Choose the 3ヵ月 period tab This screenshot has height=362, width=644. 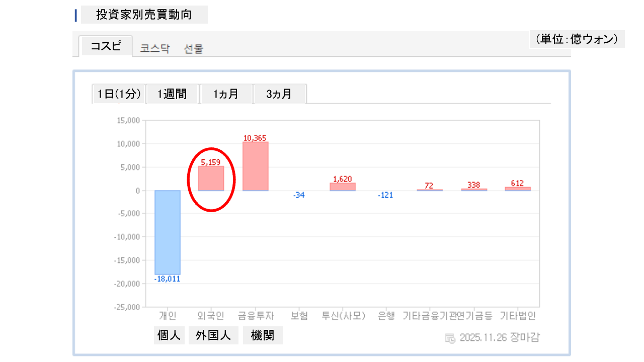coord(279,94)
